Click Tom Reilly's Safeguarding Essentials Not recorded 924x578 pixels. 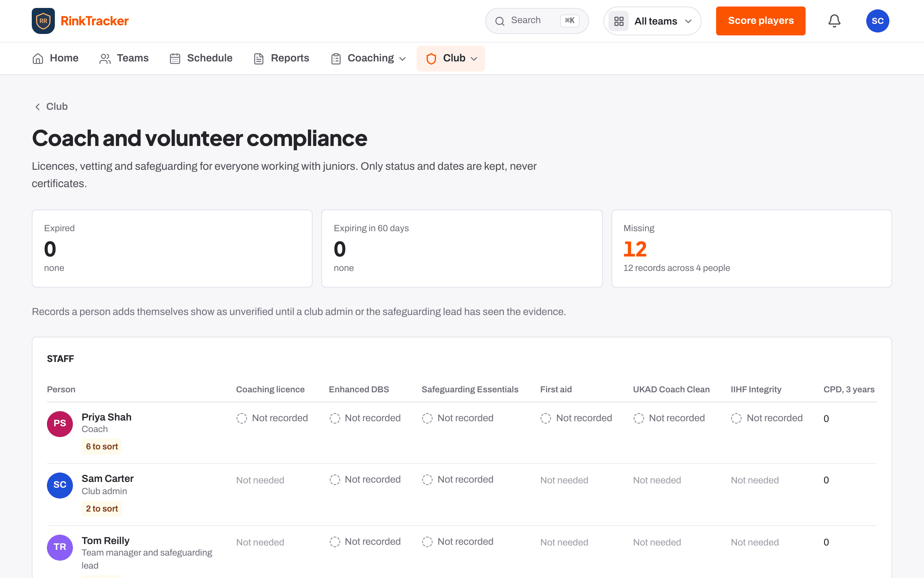coord(458,542)
